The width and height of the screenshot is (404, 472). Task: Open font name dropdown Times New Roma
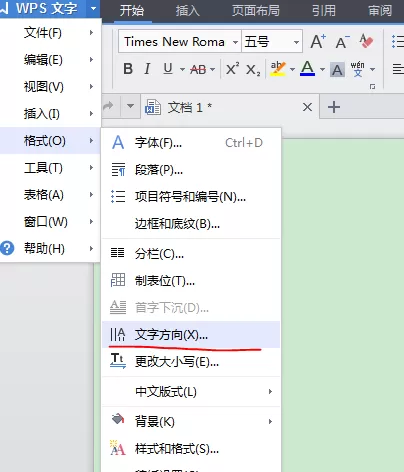point(235,42)
